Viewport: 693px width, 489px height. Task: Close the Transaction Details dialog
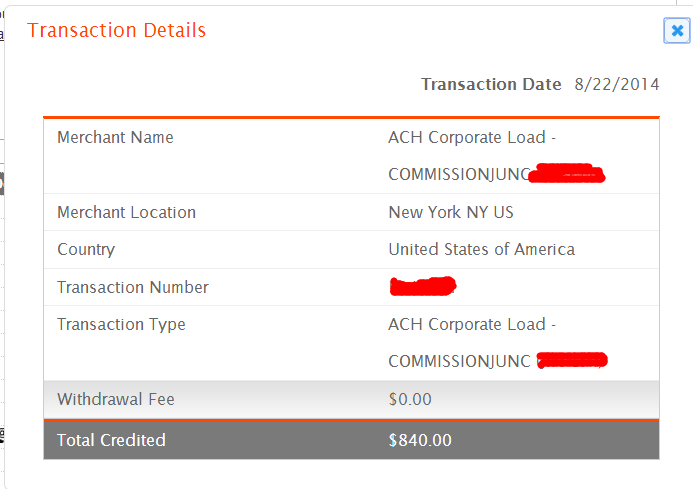coord(677,31)
